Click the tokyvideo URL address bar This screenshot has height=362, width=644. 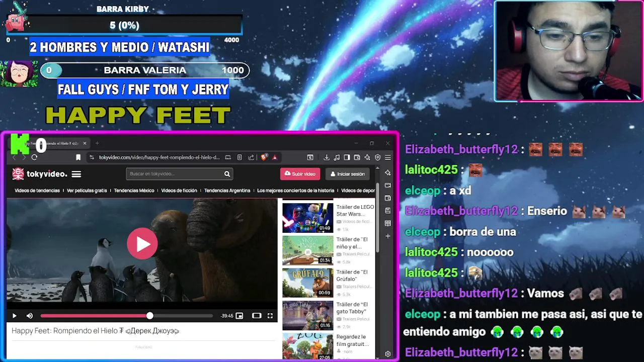tap(159, 157)
